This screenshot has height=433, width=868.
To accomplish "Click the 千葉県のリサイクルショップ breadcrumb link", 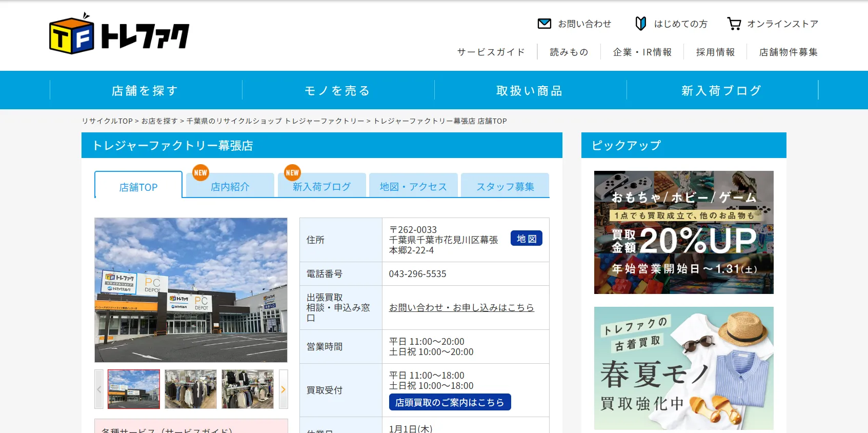I will pos(275,121).
